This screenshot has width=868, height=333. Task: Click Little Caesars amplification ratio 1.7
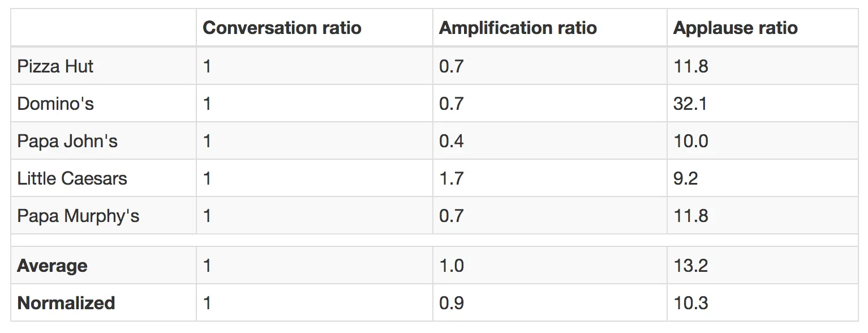pyautogui.click(x=451, y=178)
